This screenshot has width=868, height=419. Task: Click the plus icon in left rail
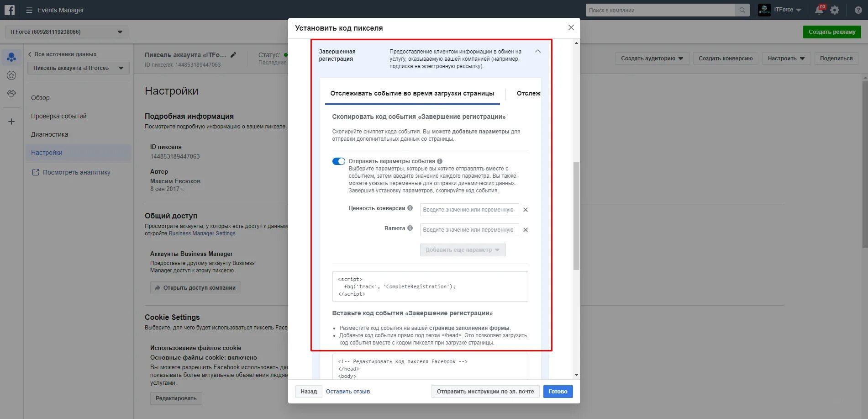click(11, 122)
